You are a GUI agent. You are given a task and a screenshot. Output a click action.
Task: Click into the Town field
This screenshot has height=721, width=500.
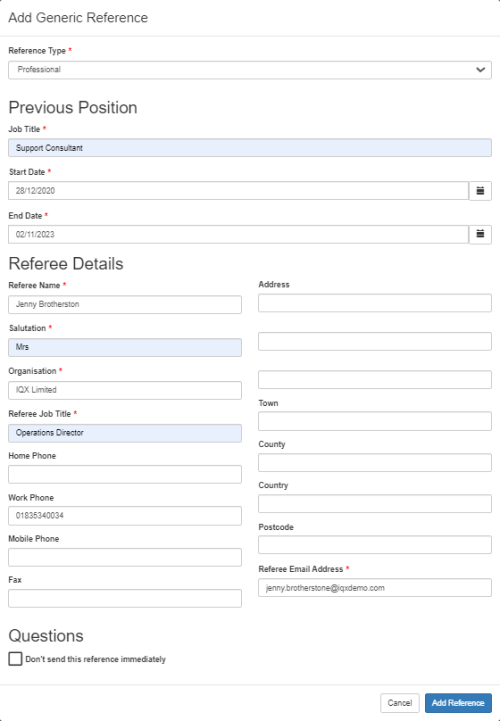click(x=375, y=421)
